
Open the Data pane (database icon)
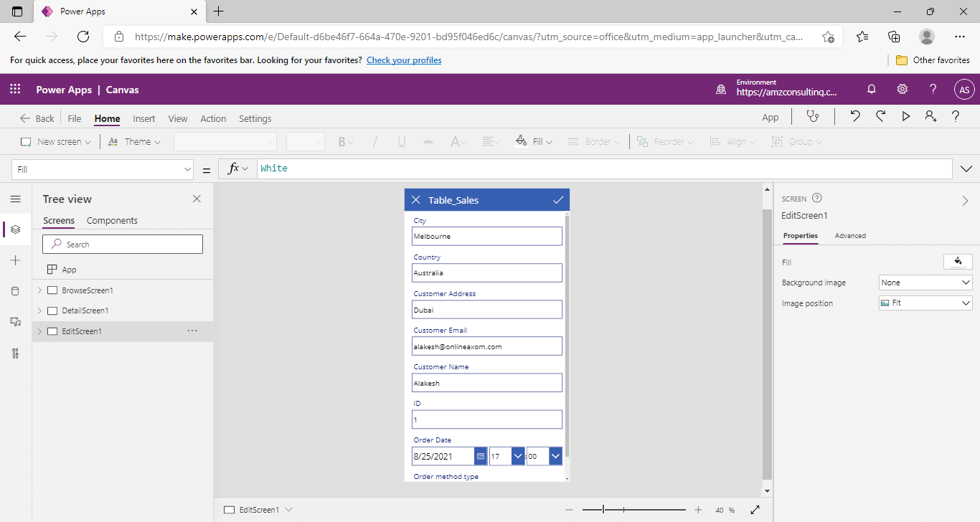click(15, 291)
